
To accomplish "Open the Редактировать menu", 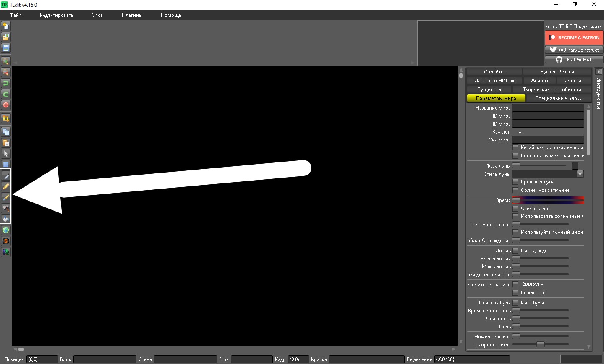I will click(57, 15).
